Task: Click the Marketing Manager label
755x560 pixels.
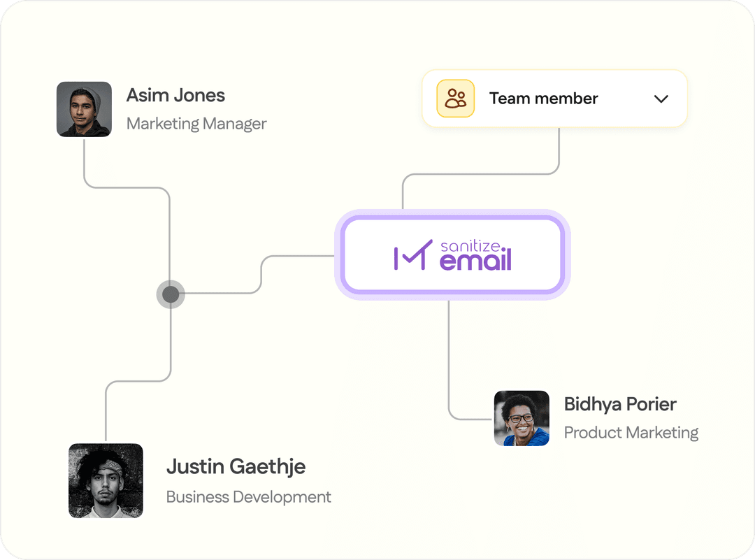Action: click(196, 124)
